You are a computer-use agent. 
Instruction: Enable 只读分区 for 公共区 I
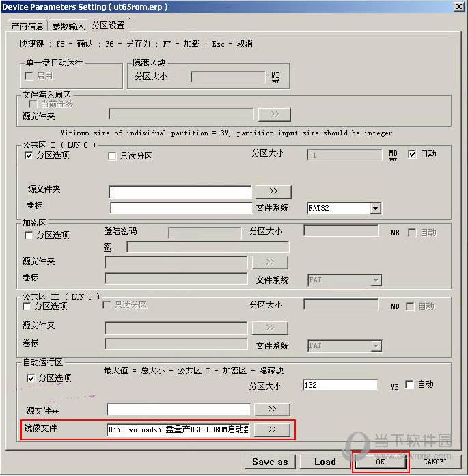tap(112, 156)
